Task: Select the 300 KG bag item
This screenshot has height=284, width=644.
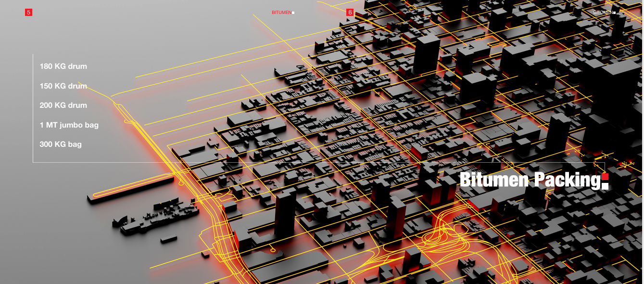Action: [x=61, y=144]
